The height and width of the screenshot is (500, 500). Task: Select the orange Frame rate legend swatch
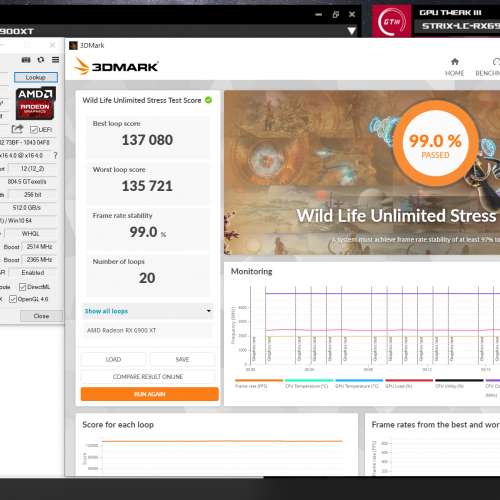tap(259, 380)
